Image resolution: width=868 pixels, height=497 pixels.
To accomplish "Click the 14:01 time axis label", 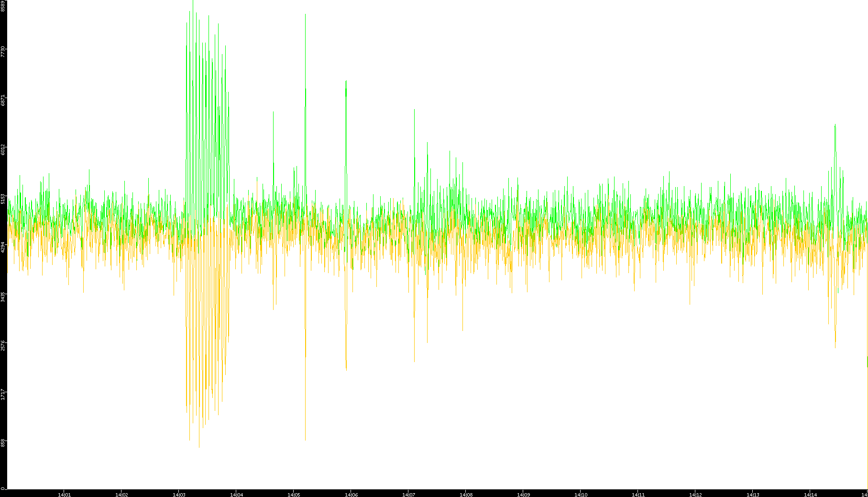I will pos(64,495).
